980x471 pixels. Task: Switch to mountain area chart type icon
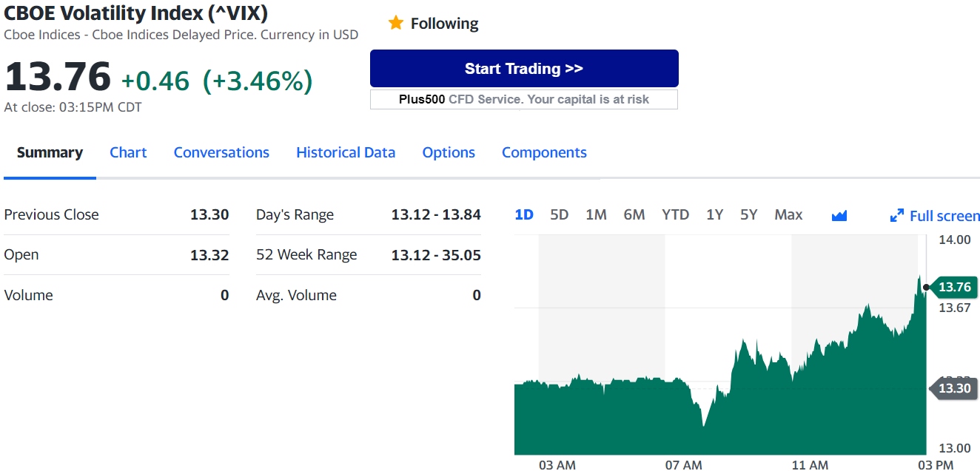[839, 215]
